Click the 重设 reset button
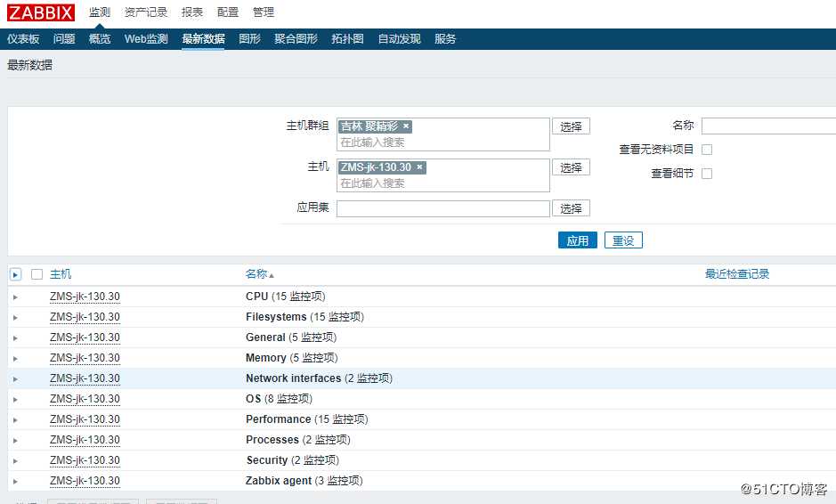 pyautogui.click(x=623, y=240)
